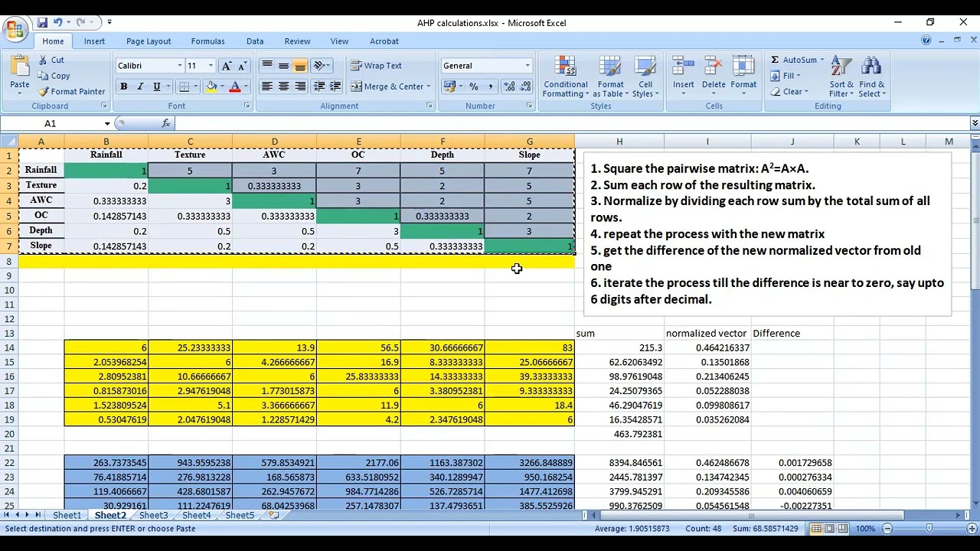The image size is (980, 551).
Task: Toggle italic formatting
Action: click(x=140, y=86)
